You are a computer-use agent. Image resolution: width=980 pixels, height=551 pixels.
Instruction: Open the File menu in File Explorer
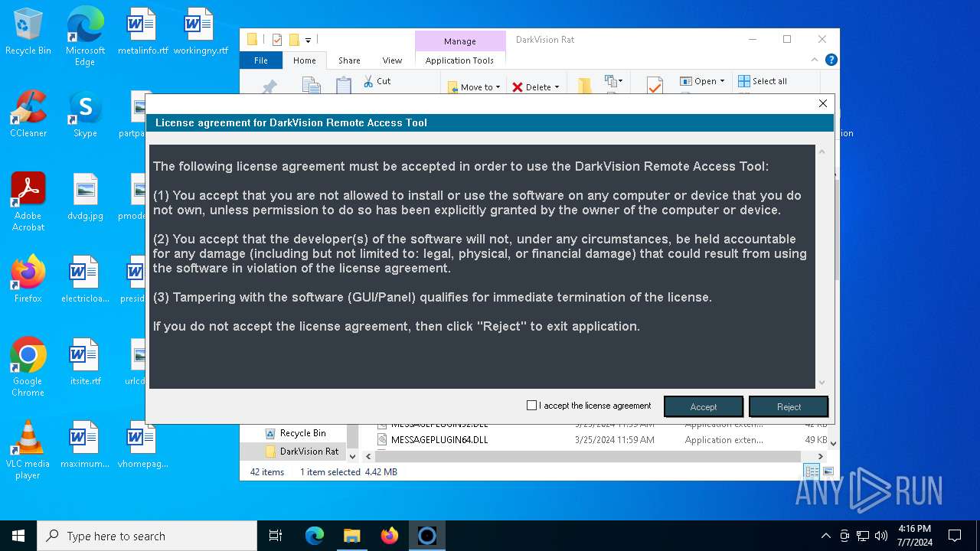(261, 60)
